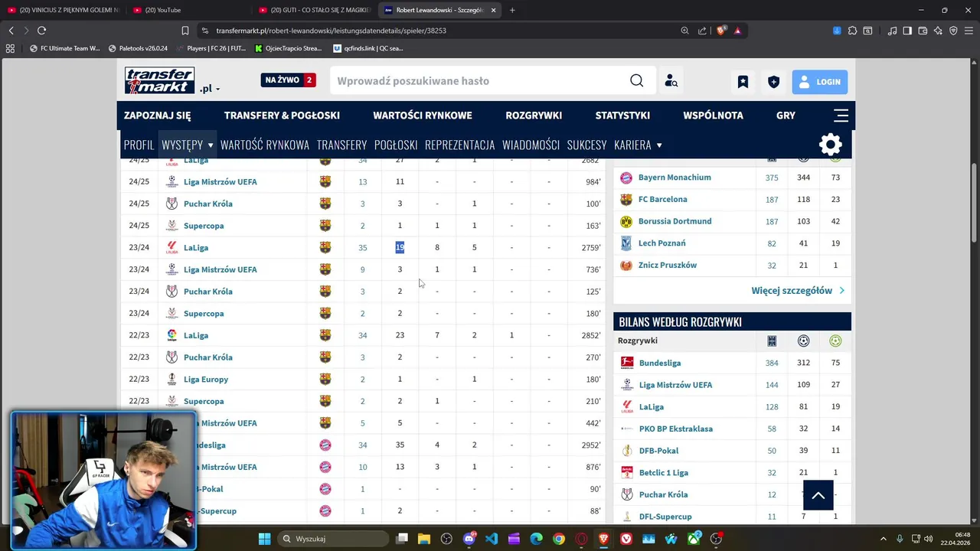
Task: Switch to the PROFIL tab
Action: click(139, 145)
